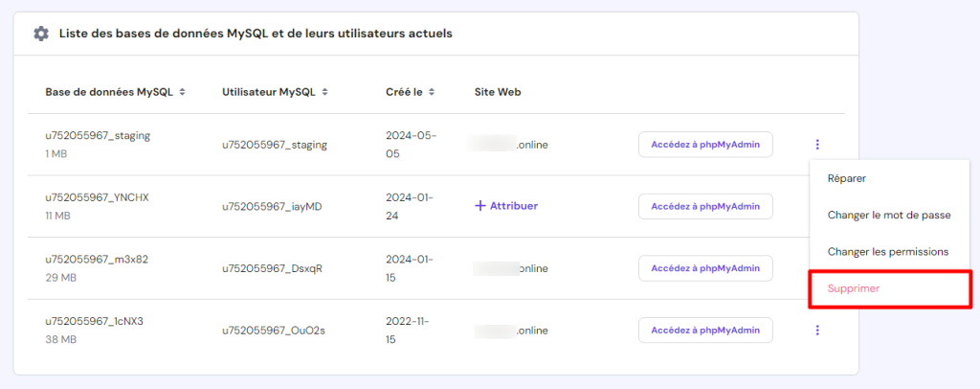Click the website link in the u752055967_1cNX3 row
Viewport: 980px width, 389px height.
click(511, 330)
